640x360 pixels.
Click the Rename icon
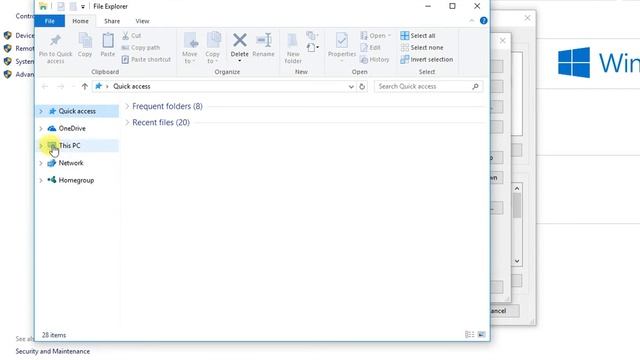click(x=264, y=40)
